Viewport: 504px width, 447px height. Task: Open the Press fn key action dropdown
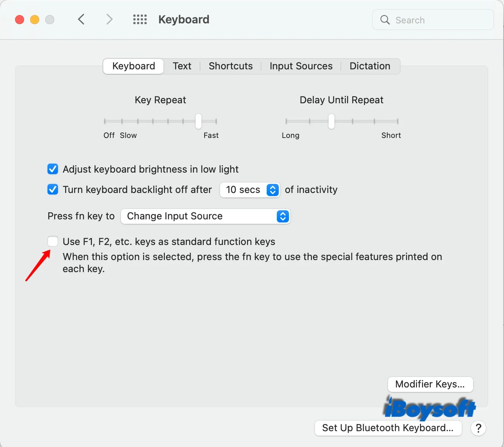(x=283, y=216)
